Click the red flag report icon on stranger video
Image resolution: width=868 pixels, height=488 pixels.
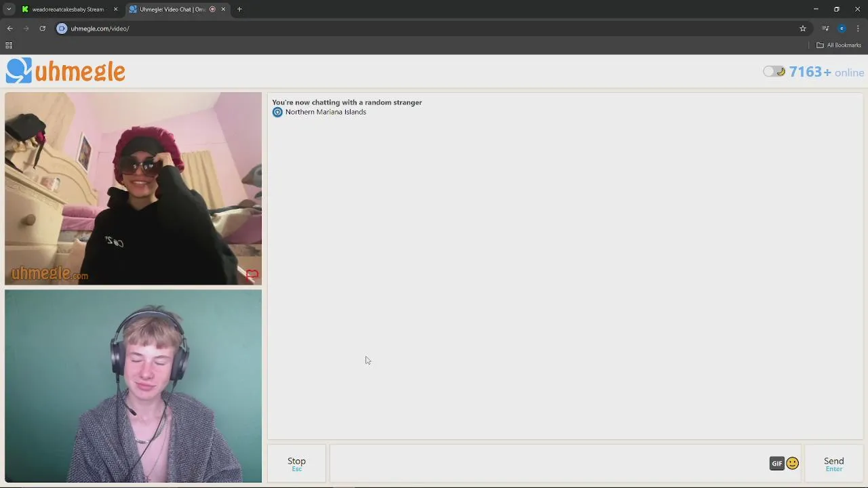[x=252, y=274]
